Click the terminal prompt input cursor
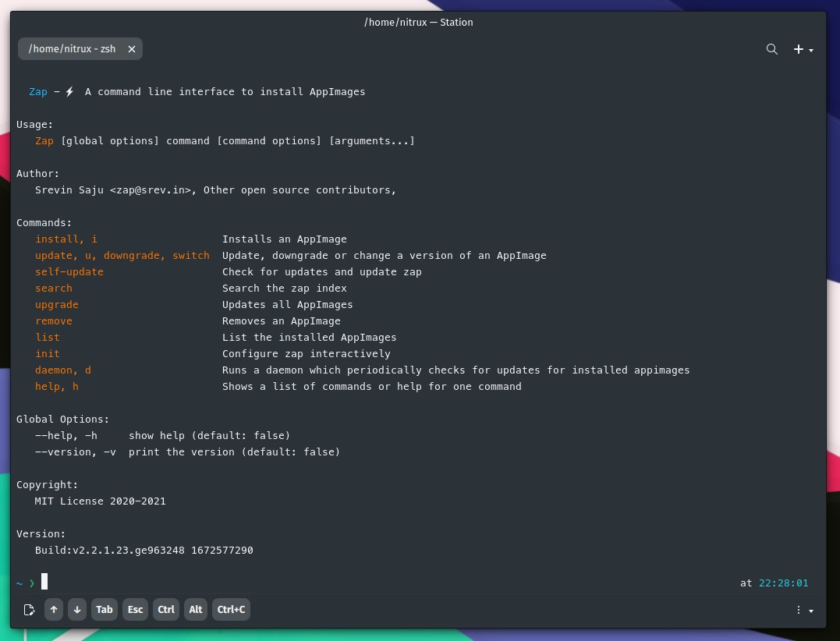This screenshot has width=840, height=641. [44, 582]
